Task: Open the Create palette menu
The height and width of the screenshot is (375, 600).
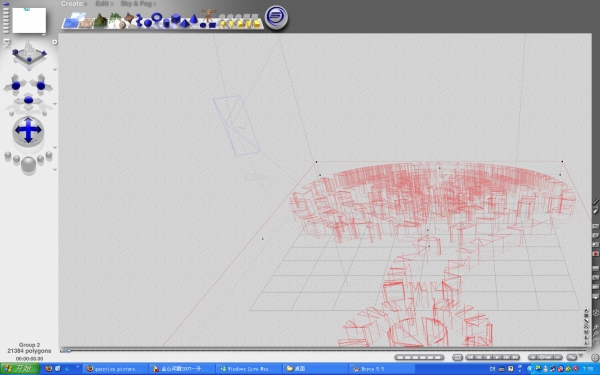Action: (73, 3)
